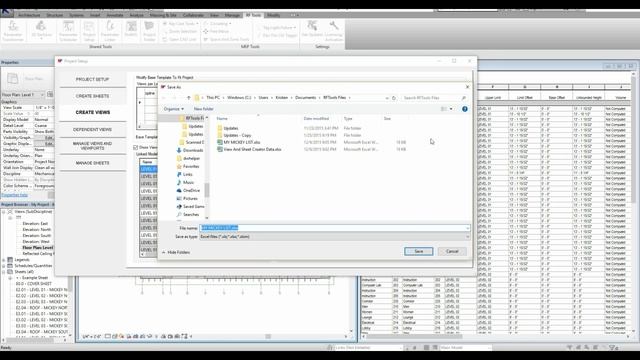Open the Floor Plan Level 1 type selector
Viewport: 640px width, 360px height.
(x=23, y=95)
